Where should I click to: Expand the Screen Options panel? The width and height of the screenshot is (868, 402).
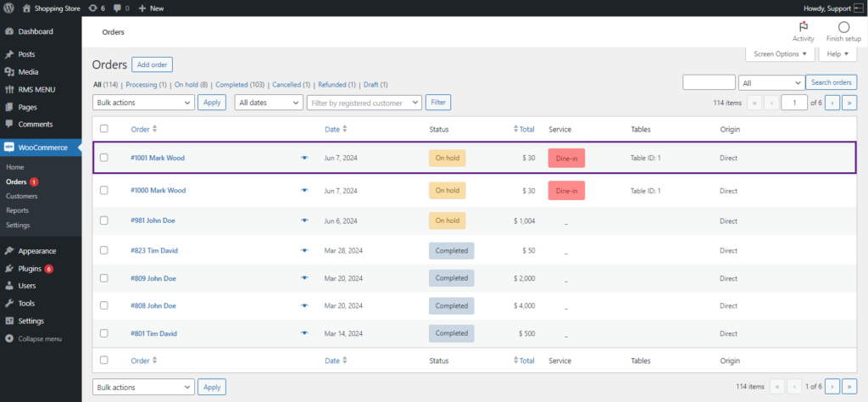[x=781, y=54]
